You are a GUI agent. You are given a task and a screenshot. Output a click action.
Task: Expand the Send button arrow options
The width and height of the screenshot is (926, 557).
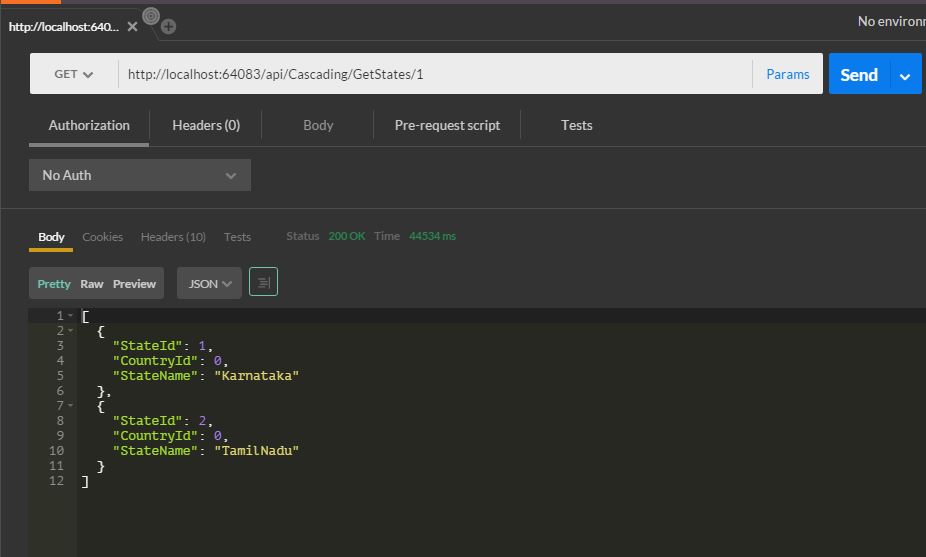point(906,75)
